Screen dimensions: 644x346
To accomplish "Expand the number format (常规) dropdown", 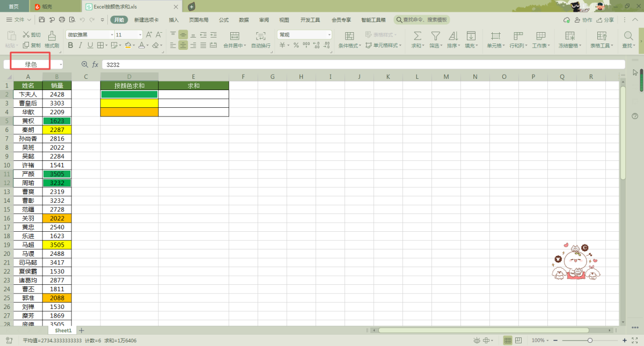I will (329, 35).
